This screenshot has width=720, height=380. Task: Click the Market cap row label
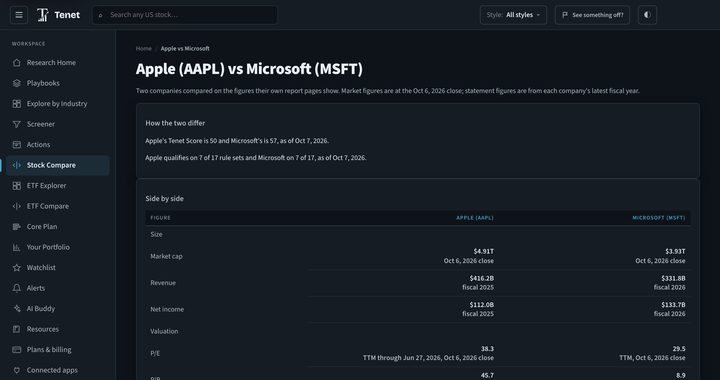(x=166, y=256)
